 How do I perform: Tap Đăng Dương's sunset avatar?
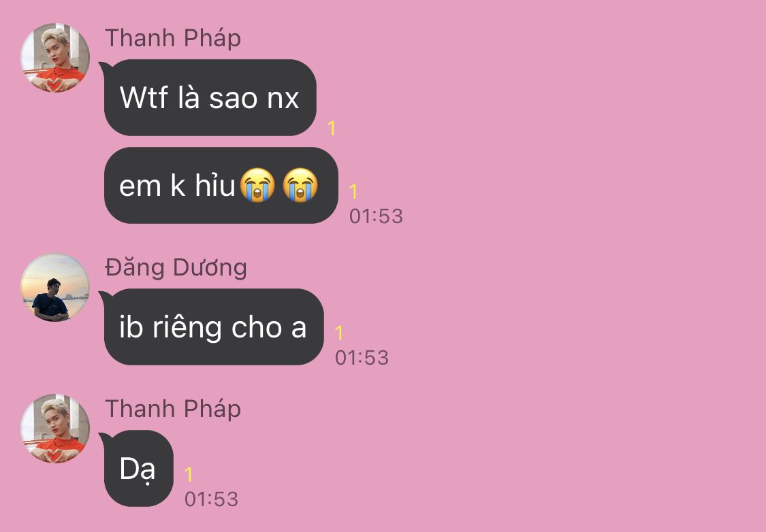click(55, 287)
